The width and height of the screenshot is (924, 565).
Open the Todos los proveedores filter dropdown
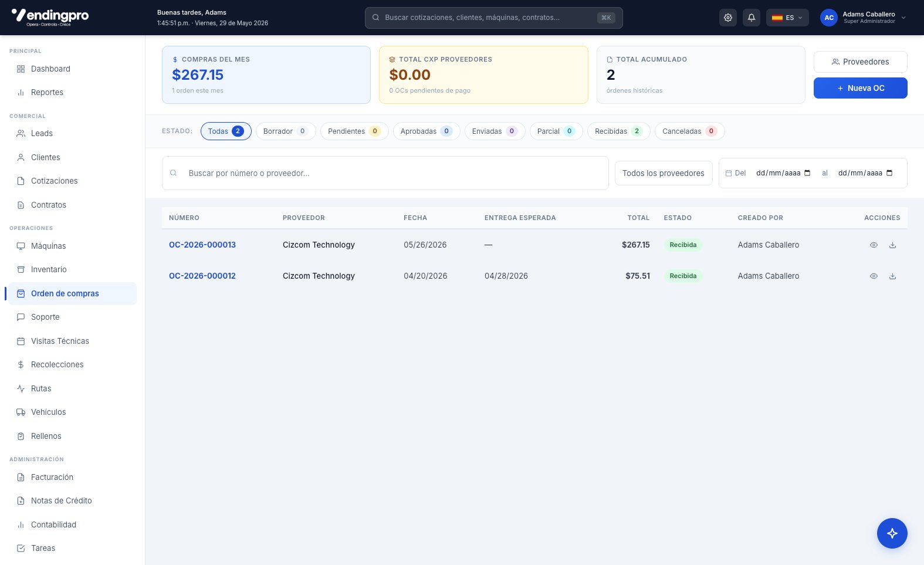[x=664, y=173]
